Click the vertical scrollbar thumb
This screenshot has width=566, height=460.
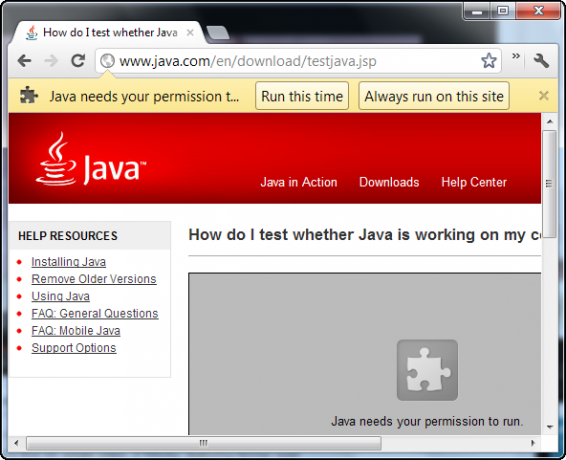click(549, 184)
